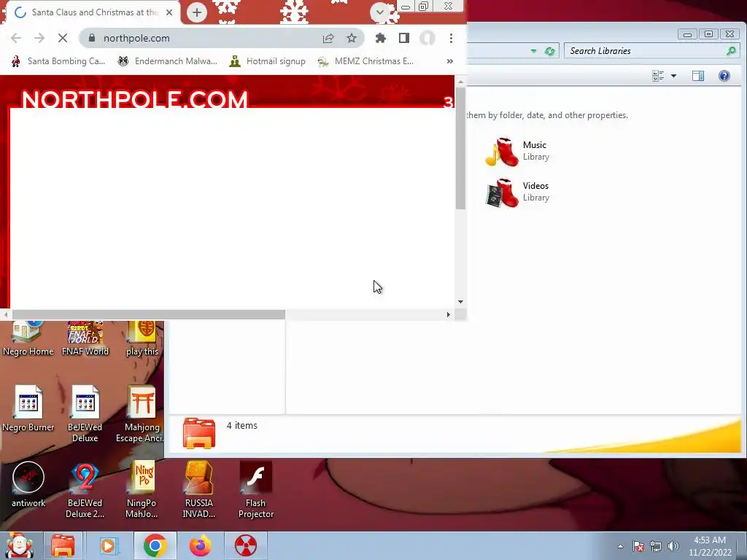Select the RUSSIA INVAD... desktop icon
This screenshot has height=560, width=747.
pyautogui.click(x=198, y=489)
